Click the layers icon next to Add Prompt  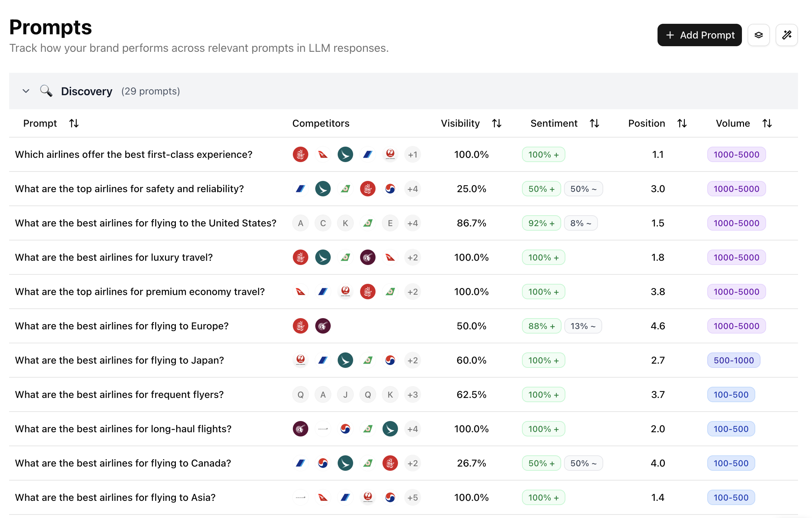point(758,35)
